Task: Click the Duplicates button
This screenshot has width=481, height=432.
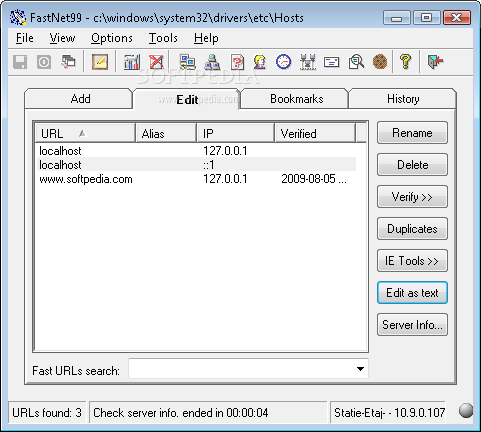Action: (412, 229)
